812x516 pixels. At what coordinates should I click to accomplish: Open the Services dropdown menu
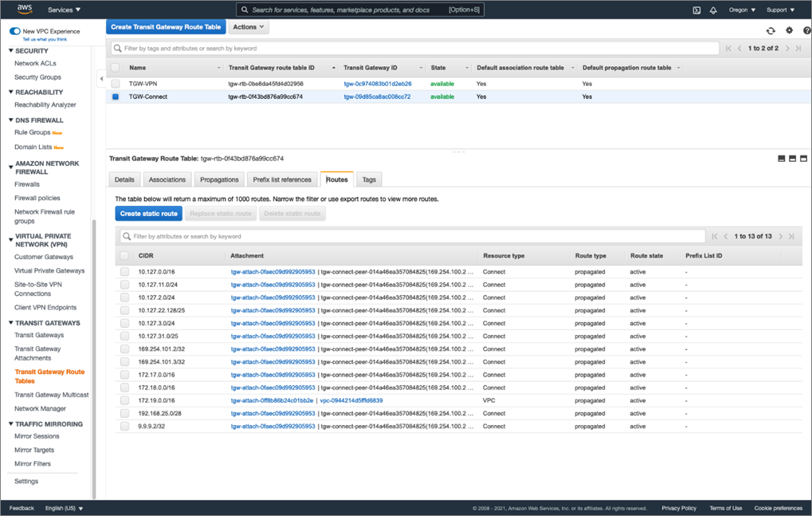pos(64,10)
